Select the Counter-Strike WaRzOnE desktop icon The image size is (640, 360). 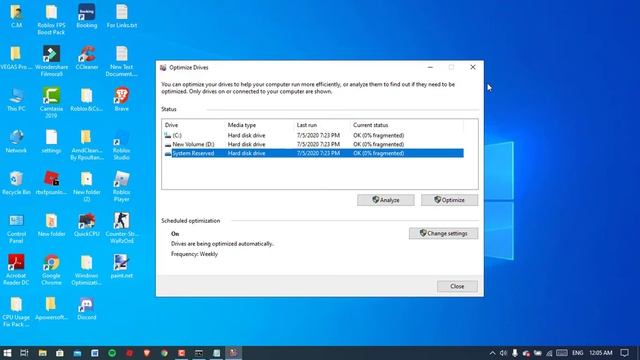122,229
